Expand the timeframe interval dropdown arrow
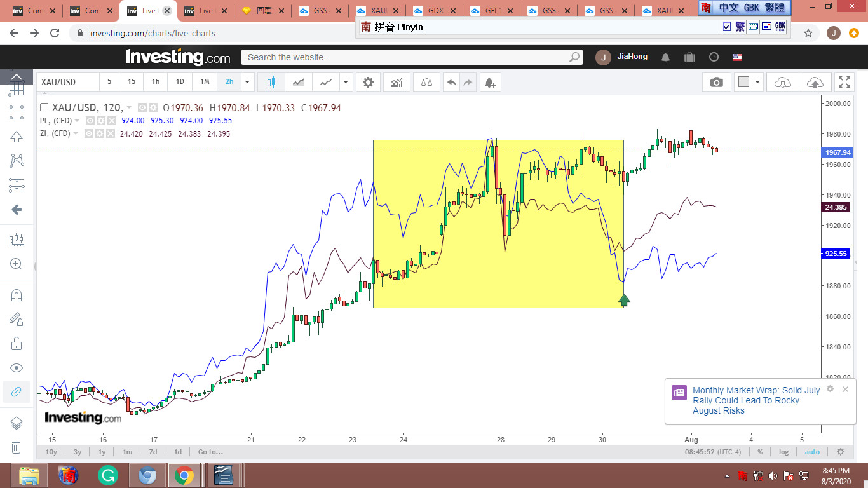The width and height of the screenshot is (868, 488). (x=247, y=82)
